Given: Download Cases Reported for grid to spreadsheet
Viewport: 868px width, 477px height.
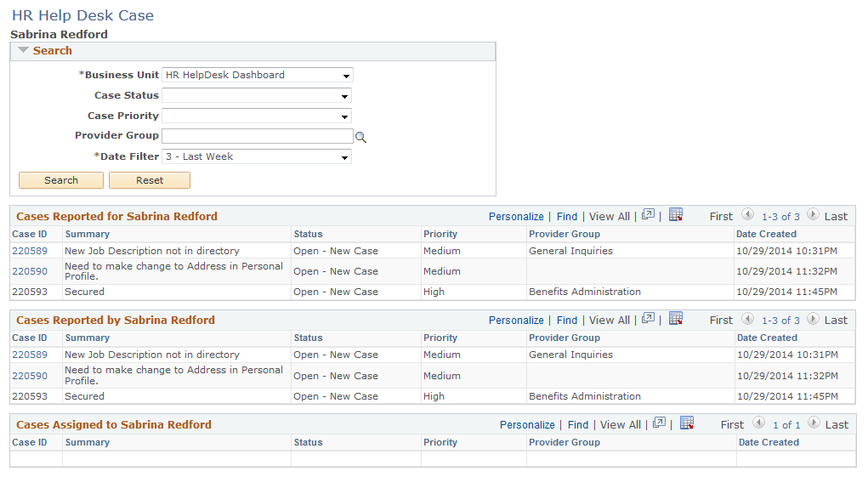Looking at the screenshot, I should pyautogui.click(x=676, y=215).
